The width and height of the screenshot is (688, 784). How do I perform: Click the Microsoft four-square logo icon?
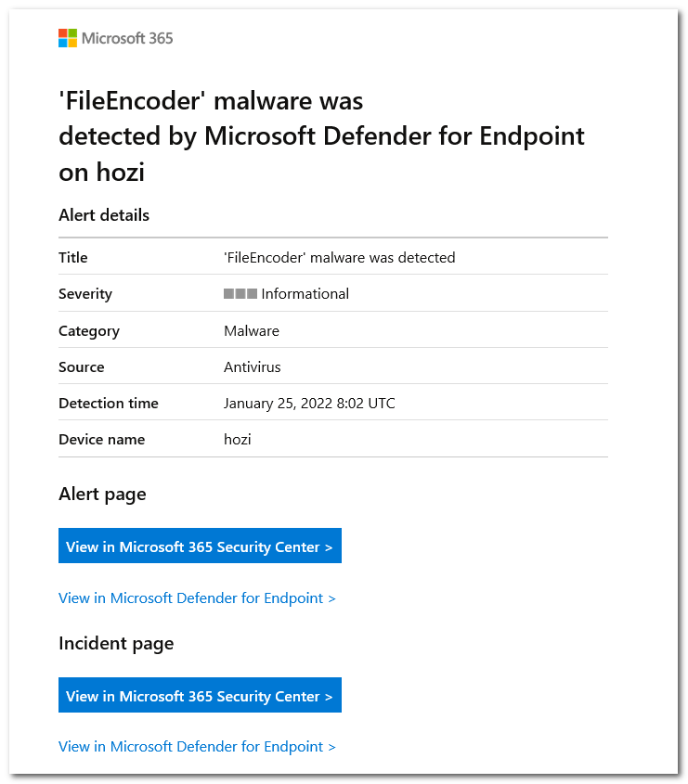pyautogui.click(x=68, y=38)
